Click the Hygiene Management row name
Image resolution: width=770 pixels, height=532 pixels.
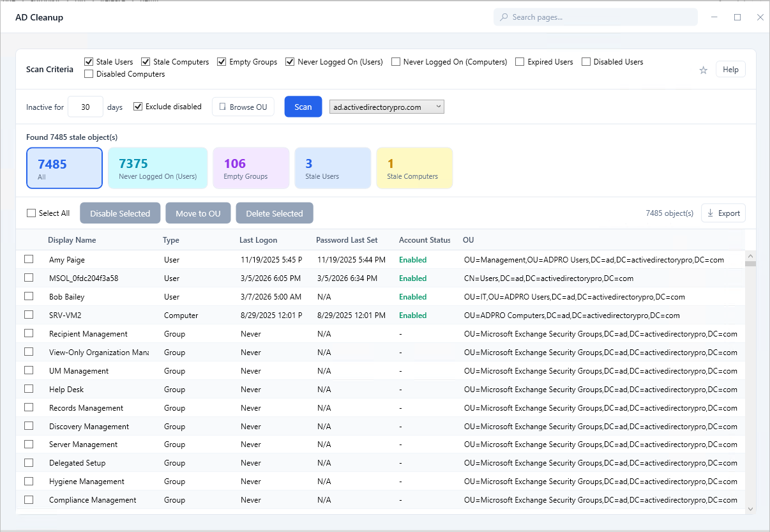87,482
